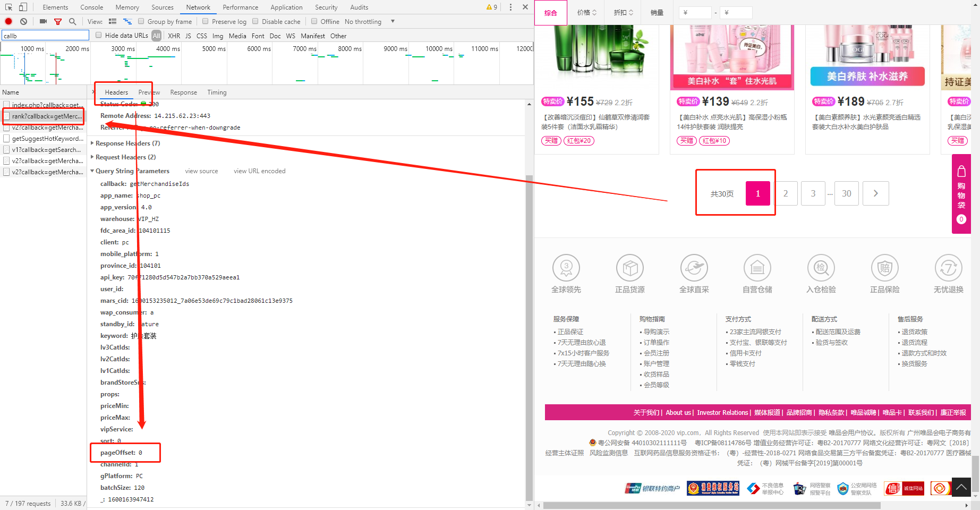Select 综合 comprehensive sort tab
The height and width of the screenshot is (510, 980).
551,13
